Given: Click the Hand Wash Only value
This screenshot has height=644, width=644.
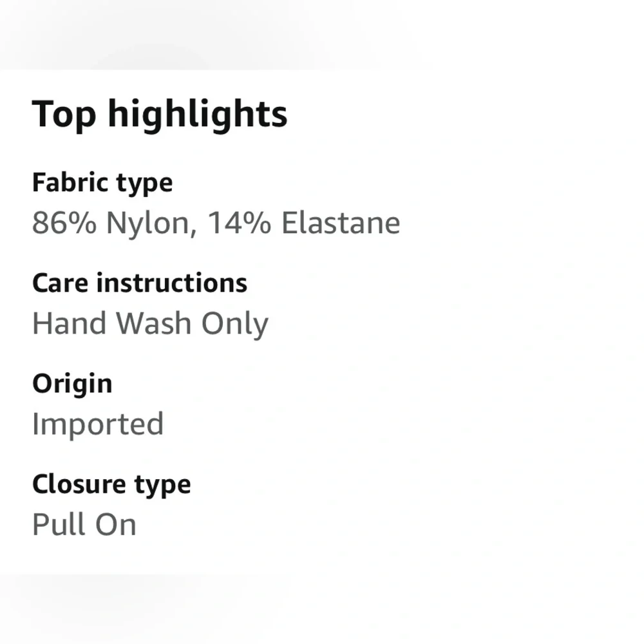Looking at the screenshot, I should coord(150,324).
